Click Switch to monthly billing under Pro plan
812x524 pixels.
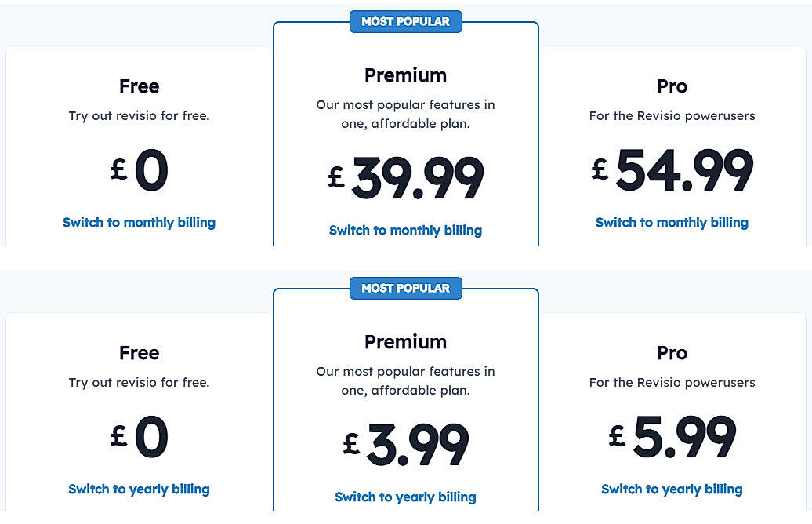point(672,222)
